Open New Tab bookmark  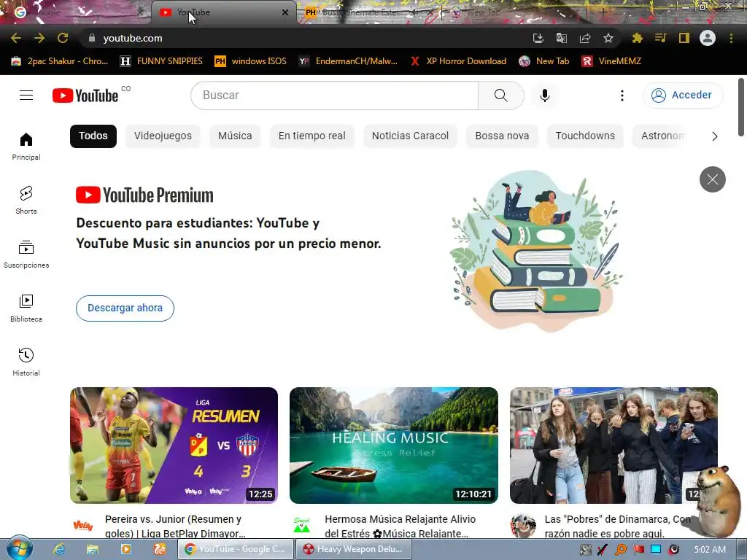[544, 61]
